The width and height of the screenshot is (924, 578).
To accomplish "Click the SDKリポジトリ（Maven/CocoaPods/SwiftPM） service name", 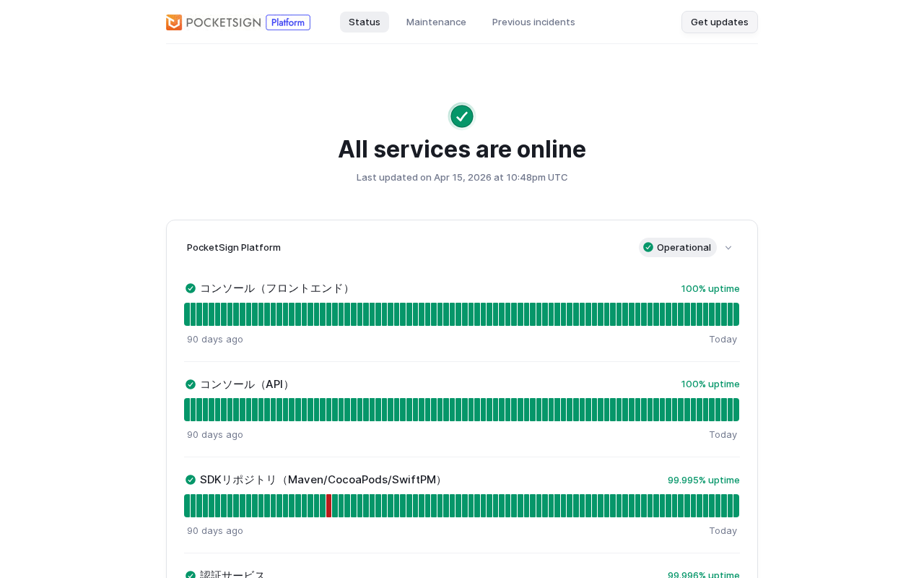I will pos(321,480).
